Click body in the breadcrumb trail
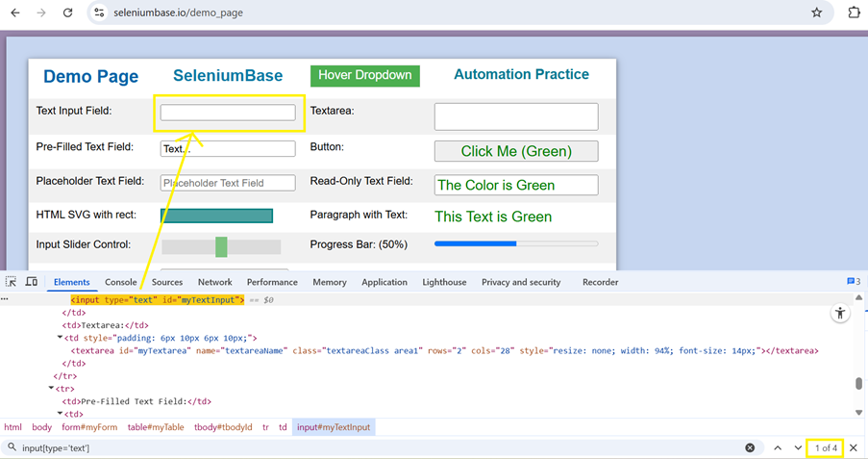The image size is (868, 459). (41, 427)
